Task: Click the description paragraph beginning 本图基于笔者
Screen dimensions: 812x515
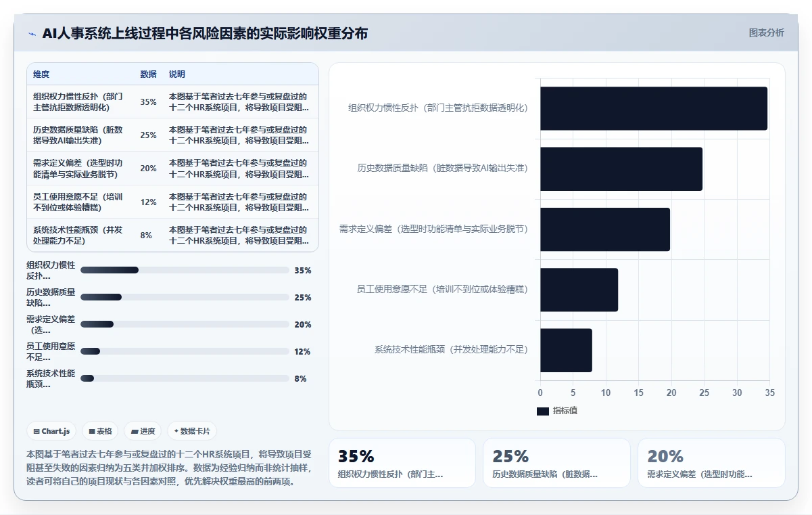Action: click(x=170, y=468)
